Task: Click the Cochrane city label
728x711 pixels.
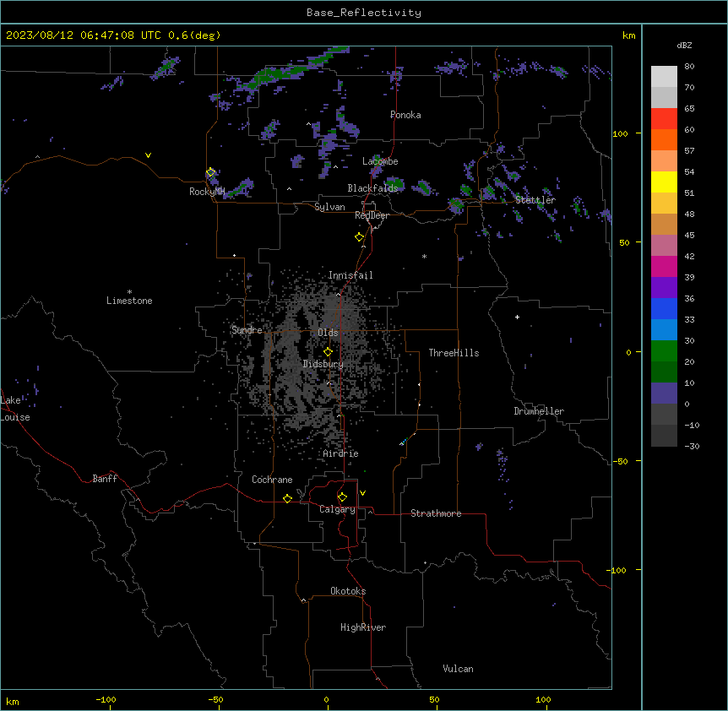Action: 272,480
